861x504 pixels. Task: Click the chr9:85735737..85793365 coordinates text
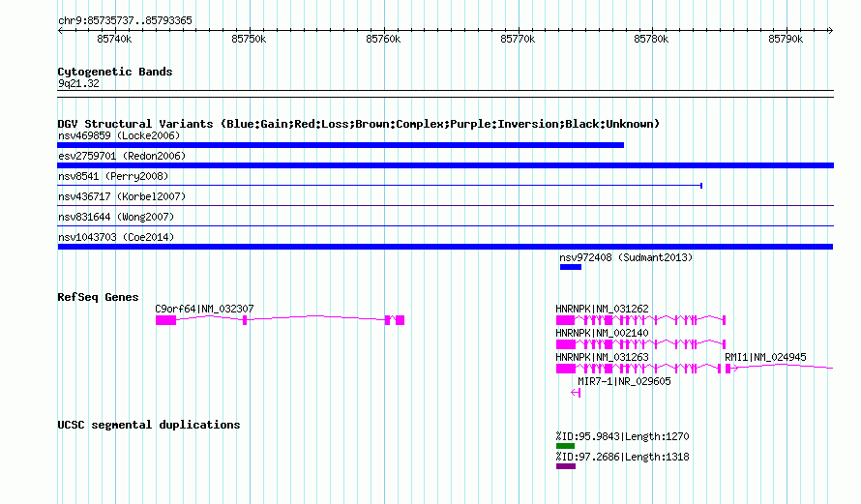[125, 21]
